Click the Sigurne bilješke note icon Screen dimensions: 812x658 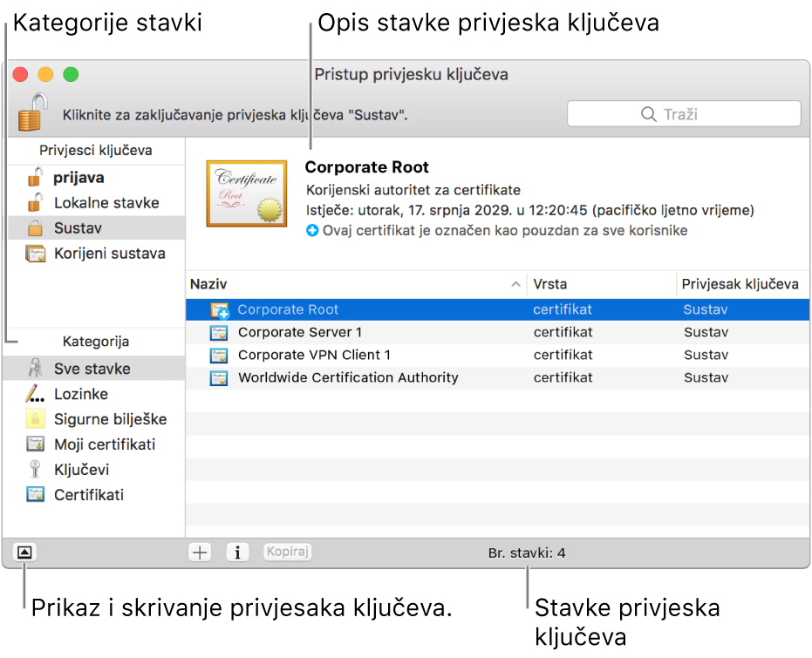(x=35, y=419)
